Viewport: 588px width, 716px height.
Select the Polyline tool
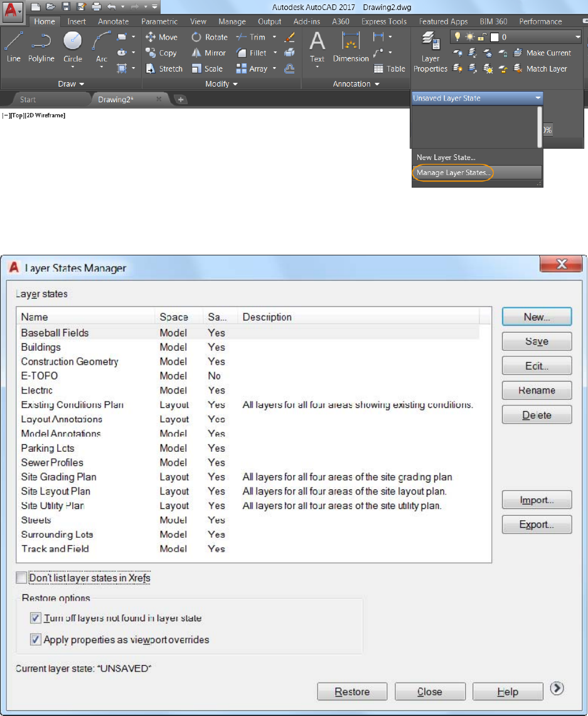point(41,47)
